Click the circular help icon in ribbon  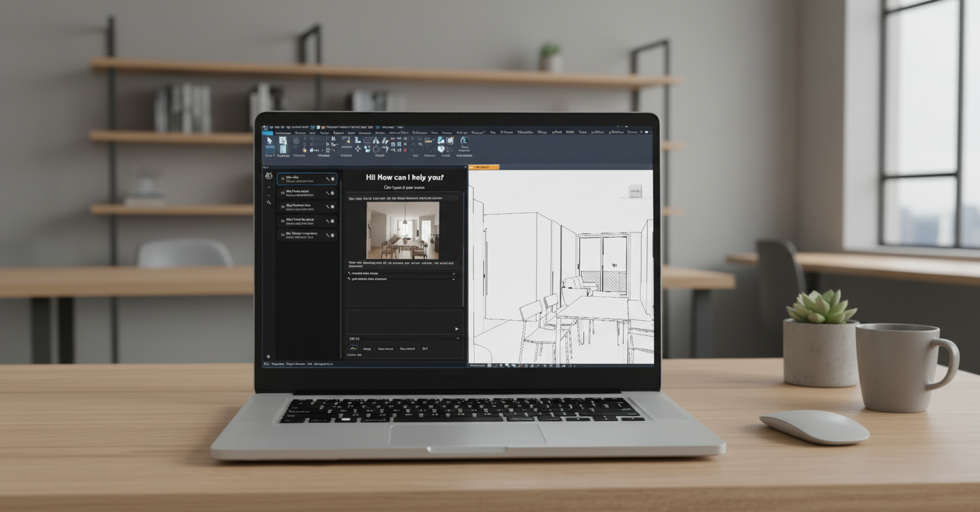pos(464,141)
